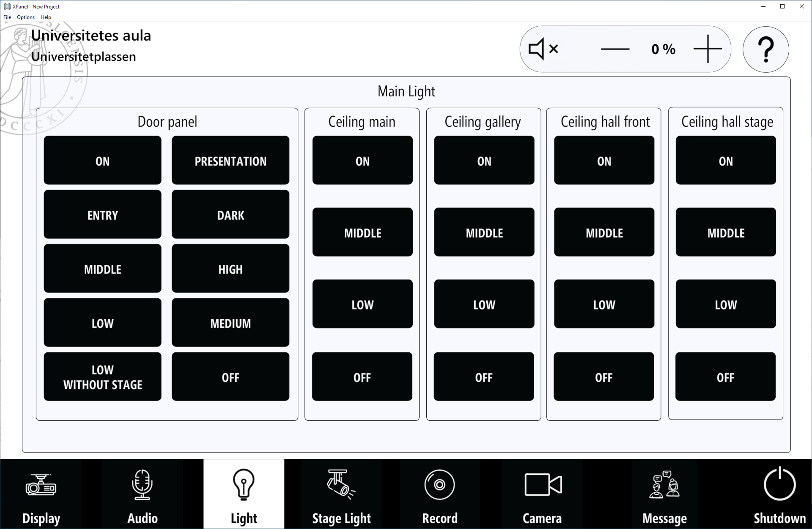This screenshot has height=529, width=812.
Task: Increase volume with the plus button
Action: [x=708, y=49]
